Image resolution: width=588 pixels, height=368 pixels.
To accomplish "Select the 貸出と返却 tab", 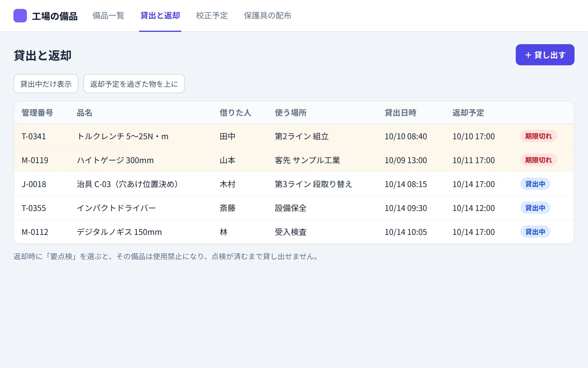I will tap(160, 16).
